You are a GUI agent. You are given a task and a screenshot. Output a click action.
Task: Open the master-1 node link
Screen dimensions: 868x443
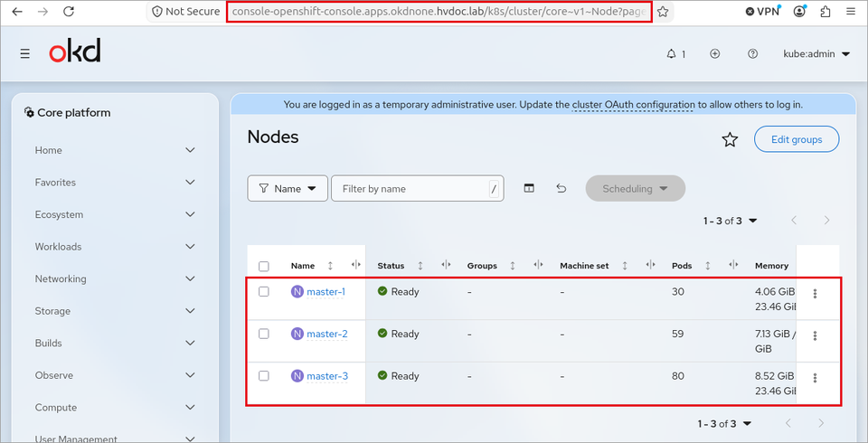[326, 291]
